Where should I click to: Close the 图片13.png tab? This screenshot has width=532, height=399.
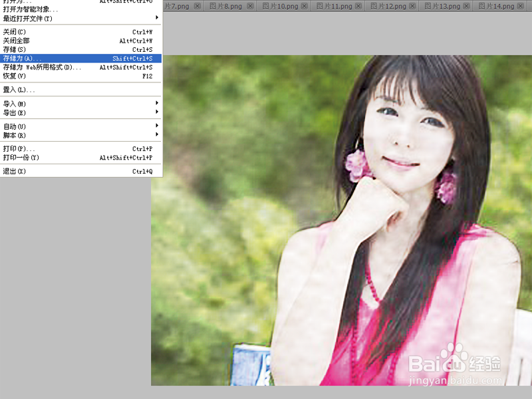pyautogui.click(x=467, y=6)
